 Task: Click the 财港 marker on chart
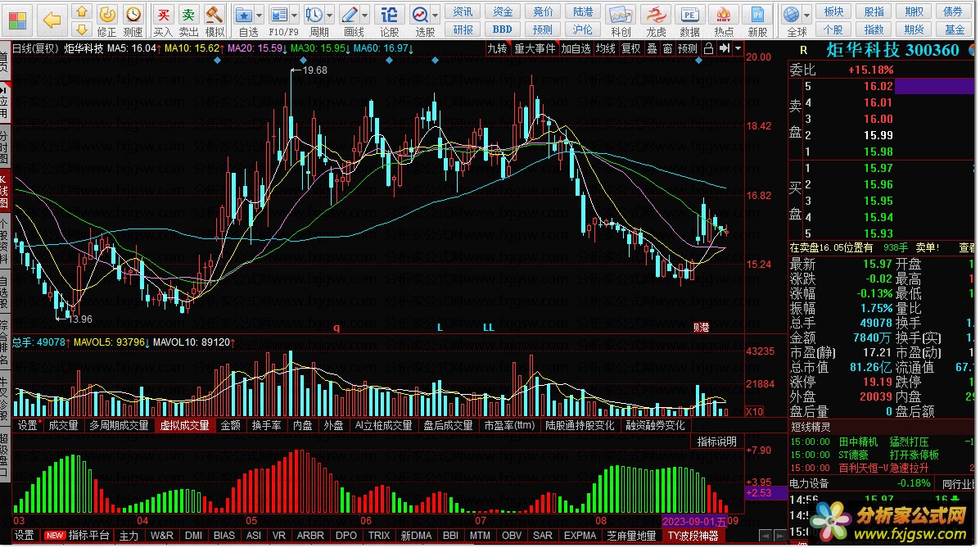tap(701, 327)
